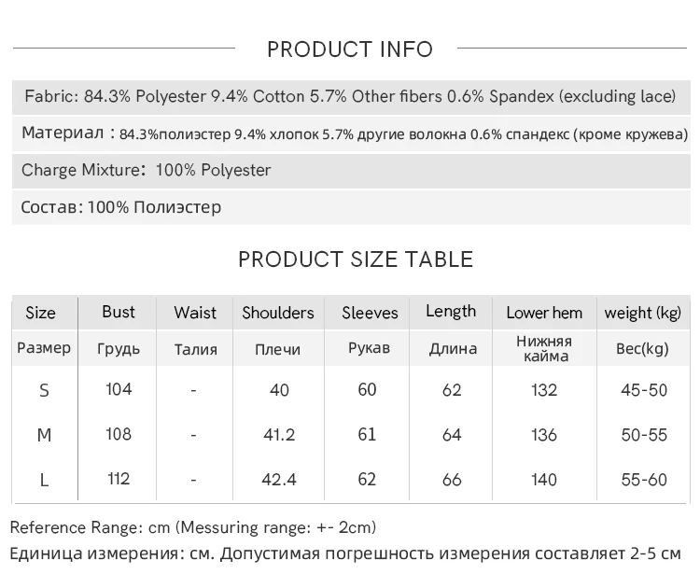Click the 45-50 weight value
This screenshot has width=700, height=588.
pyautogui.click(x=644, y=390)
